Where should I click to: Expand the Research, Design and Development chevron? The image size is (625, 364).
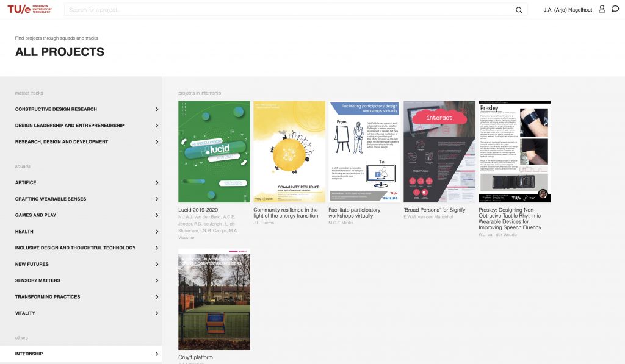pyautogui.click(x=157, y=142)
